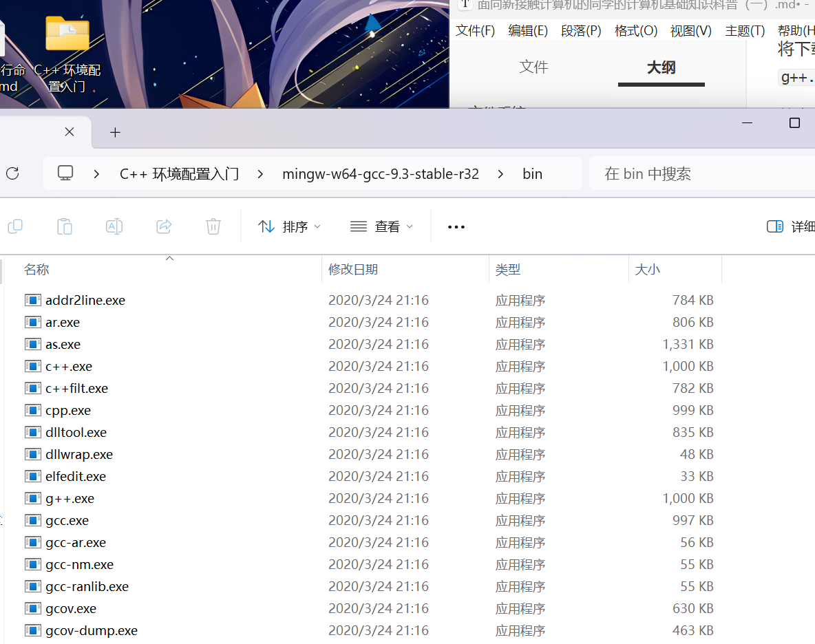Screen dimensions: 815x644
Task: Open 文件(F) menu in Typora window
Action: (x=475, y=31)
